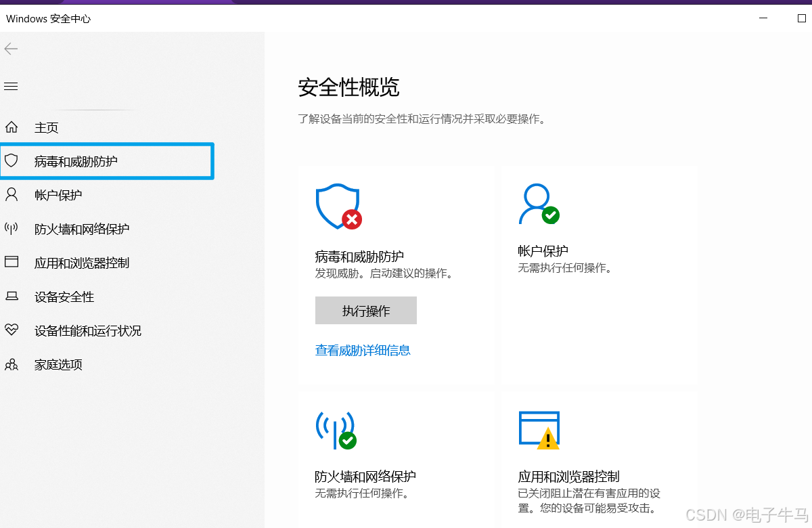Open the hamburger navigation menu

11,87
